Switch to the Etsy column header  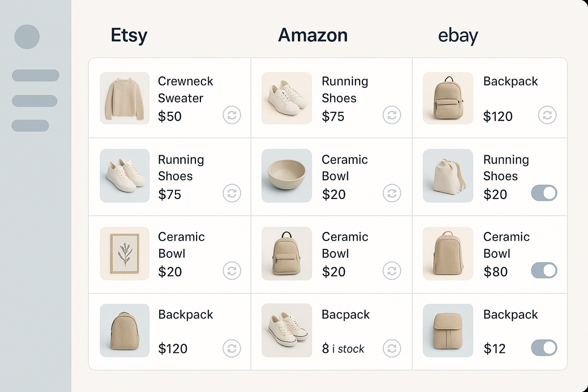pyautogui.click(x=128, y=35)
